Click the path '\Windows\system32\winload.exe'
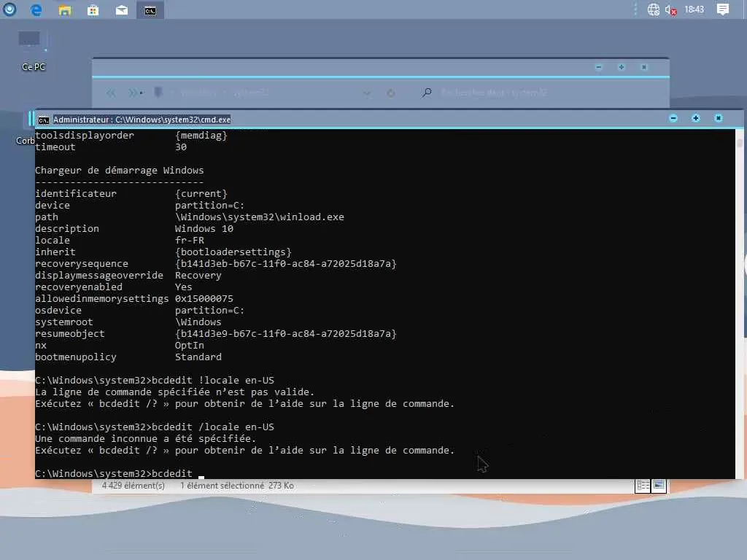The height and width of the screenshot is (560, 747). (x=259, y=217)
